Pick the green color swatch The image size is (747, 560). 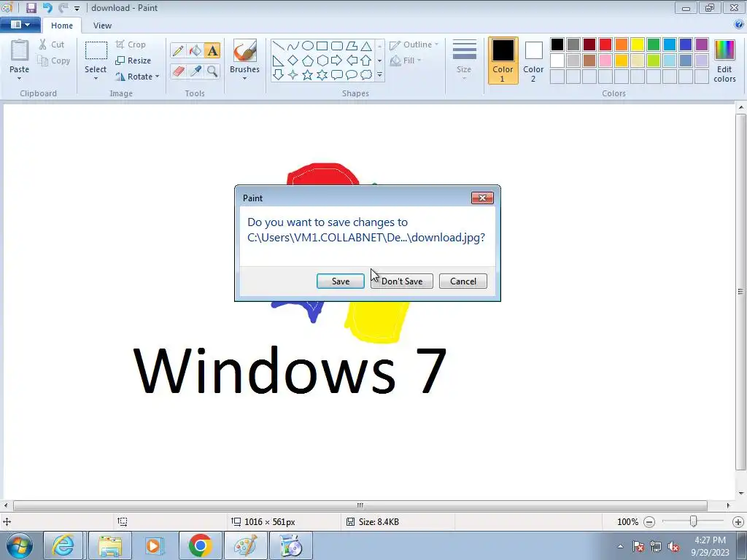654,44
